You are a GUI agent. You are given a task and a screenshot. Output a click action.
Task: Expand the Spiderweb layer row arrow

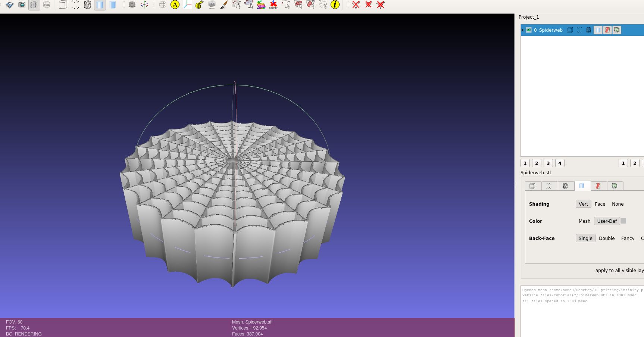click(x=523, y=30)
